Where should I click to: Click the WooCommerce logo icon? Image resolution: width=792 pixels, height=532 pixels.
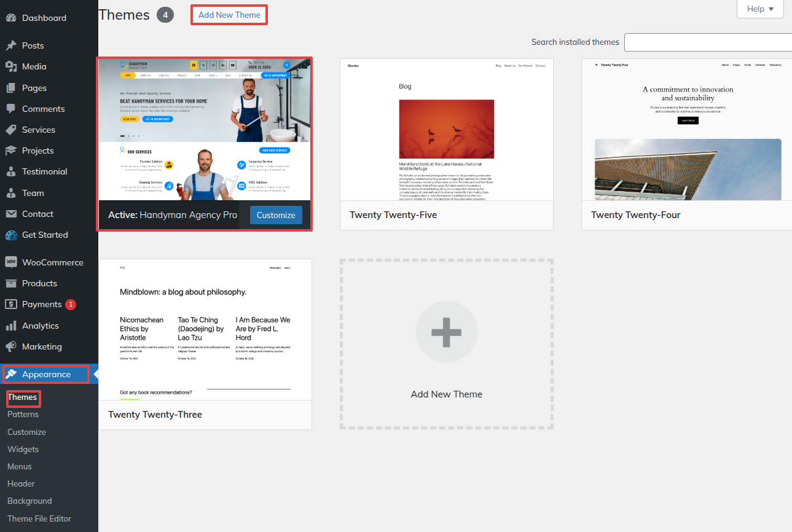(x=10, y=262)
